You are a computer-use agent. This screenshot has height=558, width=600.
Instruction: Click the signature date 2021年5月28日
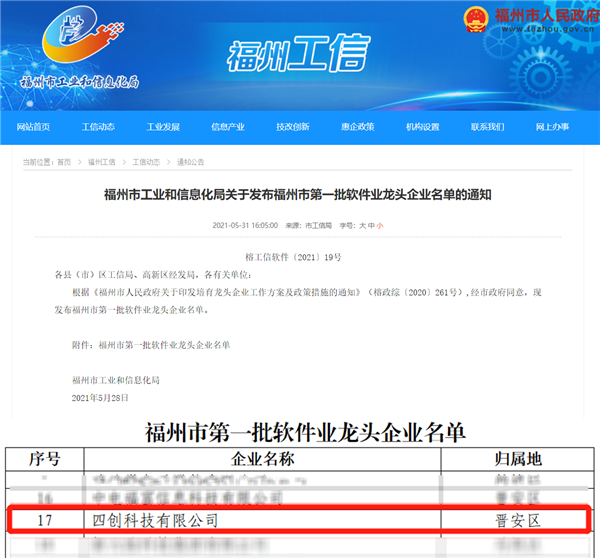[x=100, y=398]
